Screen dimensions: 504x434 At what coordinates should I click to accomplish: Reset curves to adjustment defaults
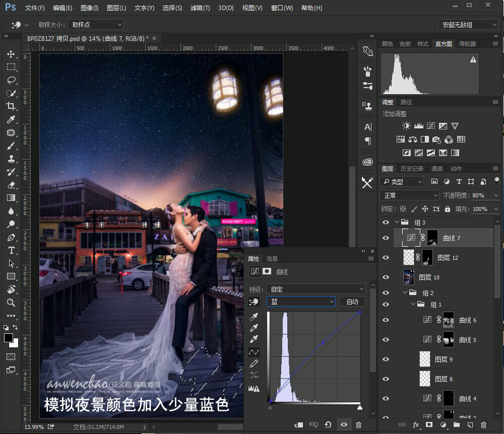tap(328, 425)
